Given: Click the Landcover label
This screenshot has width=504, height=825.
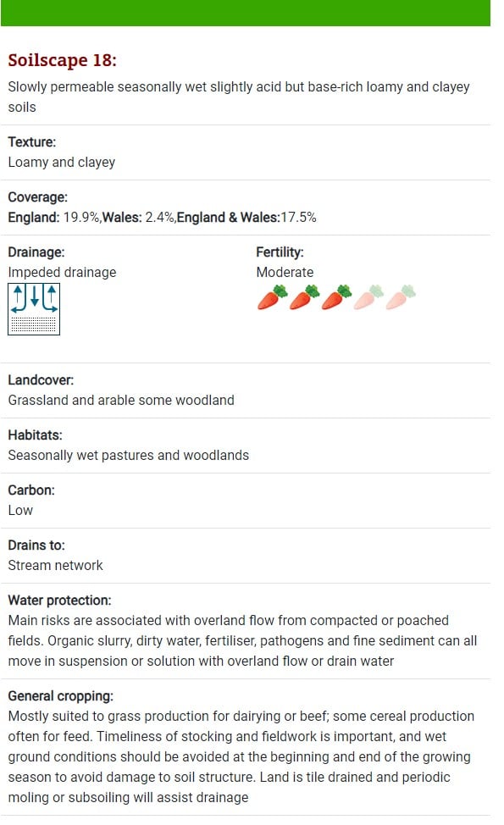Looking at the screenshot, I should (41, 379).
